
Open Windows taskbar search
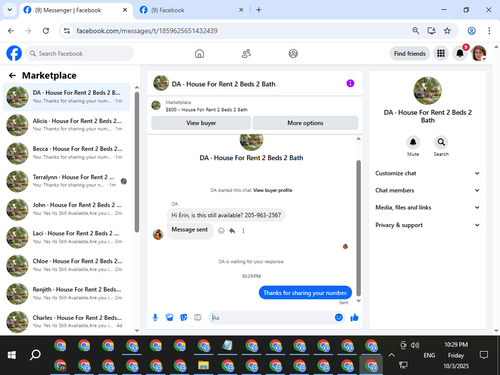(35, 355)
